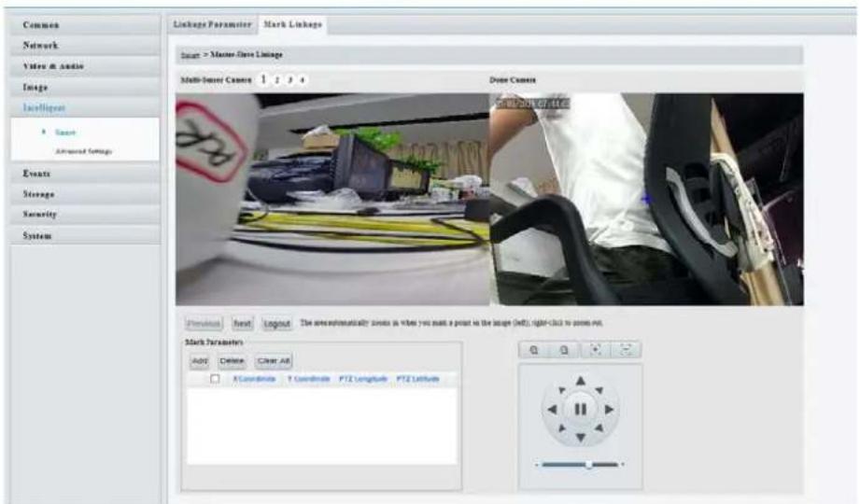Select multi-sensor camera channel 2
The height and width of the screenshot is (504, 860).
point(277,80)
